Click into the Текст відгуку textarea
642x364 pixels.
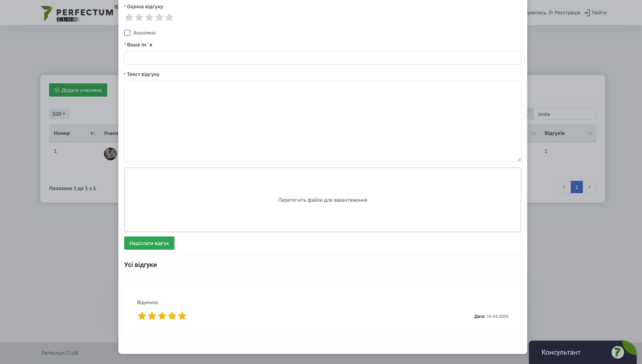[x=323, y=121]
